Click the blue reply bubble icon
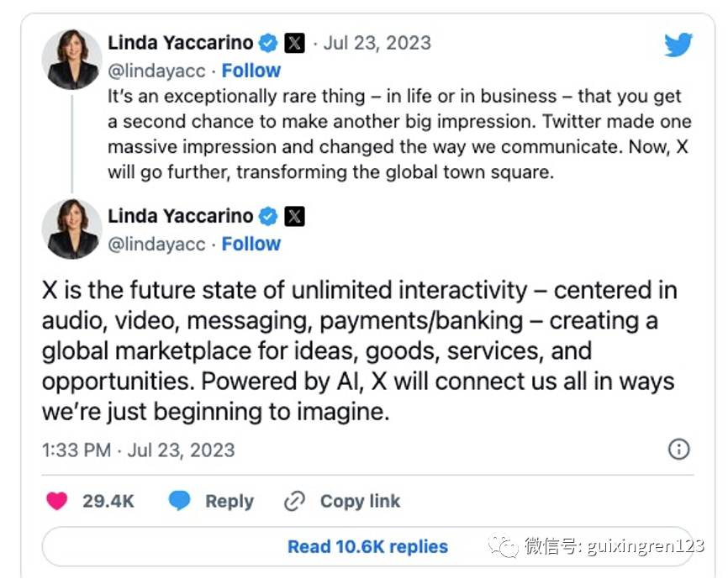 [x=179, y=502]
